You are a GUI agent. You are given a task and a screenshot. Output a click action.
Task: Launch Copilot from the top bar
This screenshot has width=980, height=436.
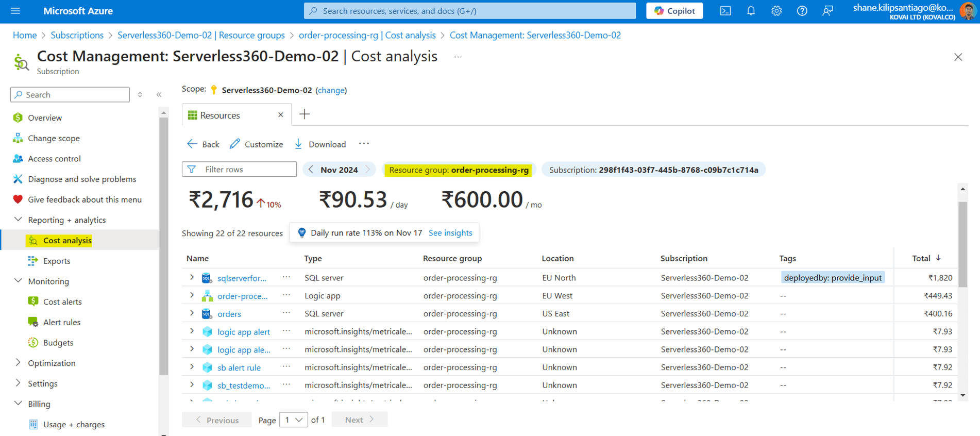coord(674,11)
